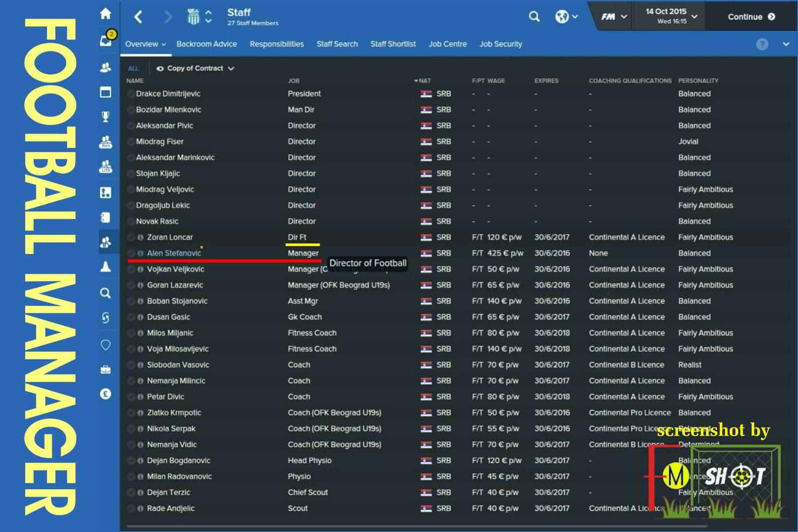
Task: Open the Club Info shield icon
Action: 105,345
